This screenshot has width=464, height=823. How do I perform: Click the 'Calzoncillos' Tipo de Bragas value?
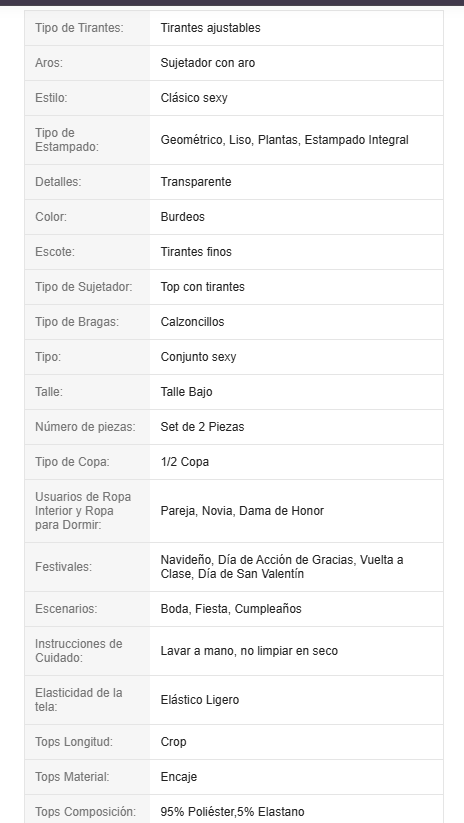tap(192, 322)
